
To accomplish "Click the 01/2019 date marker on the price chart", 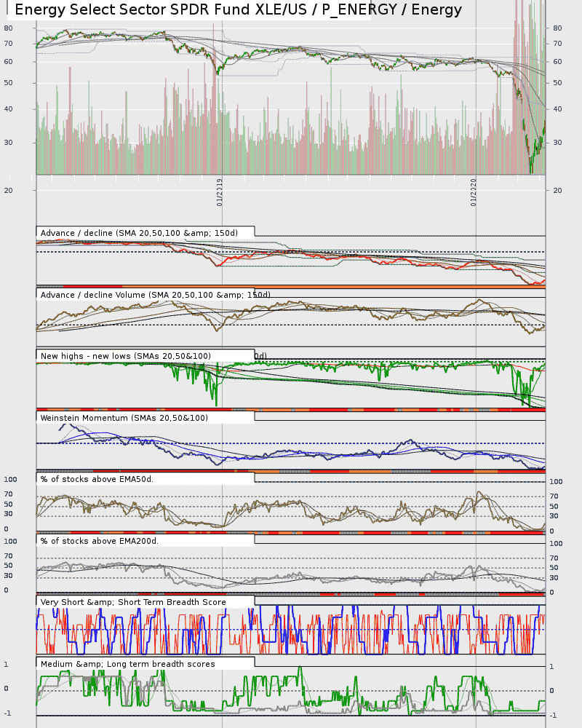I will click(220, 192).
